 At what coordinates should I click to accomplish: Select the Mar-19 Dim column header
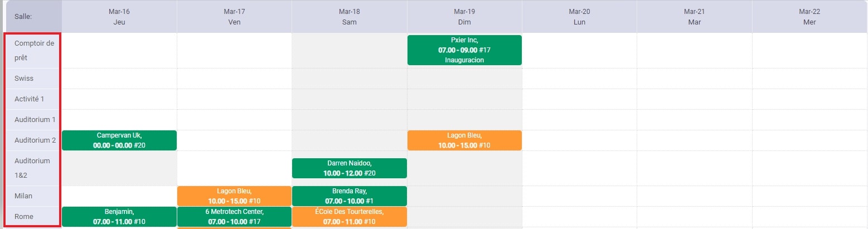tap(464, 17)
